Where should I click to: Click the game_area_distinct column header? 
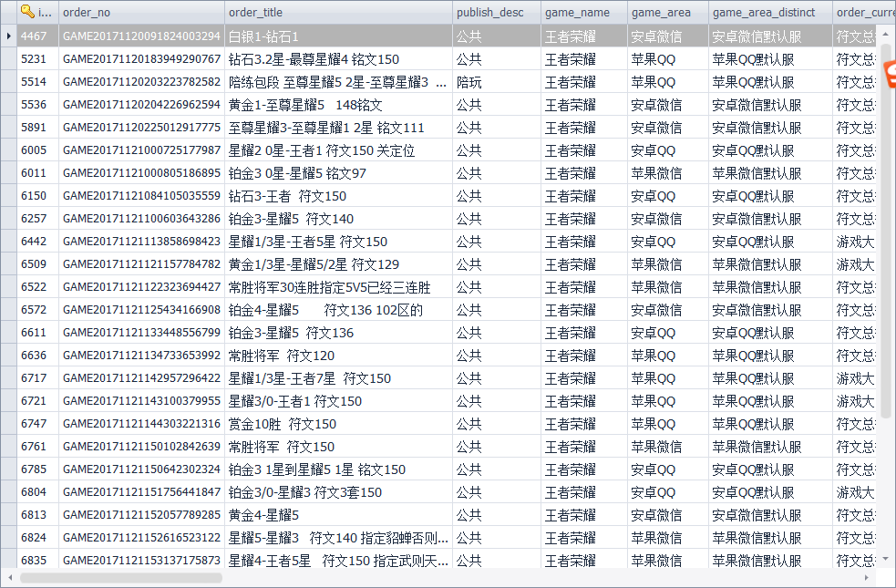[x=770, y=12]
